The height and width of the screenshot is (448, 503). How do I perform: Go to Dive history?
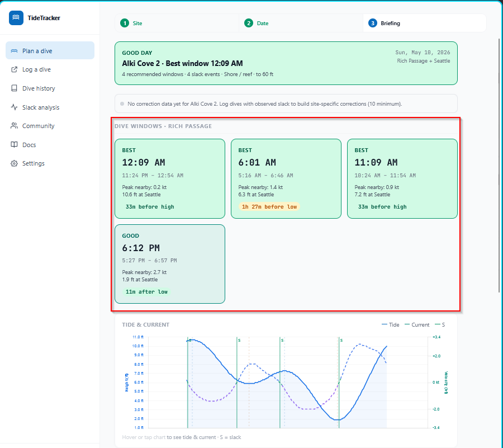pyautogui.click(x=50, y=88)
